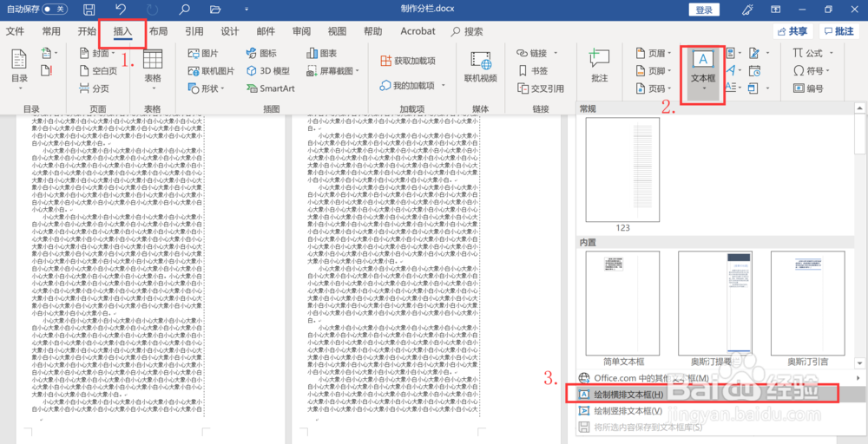Click the Drop Cap icon

[x=732, y=88]
